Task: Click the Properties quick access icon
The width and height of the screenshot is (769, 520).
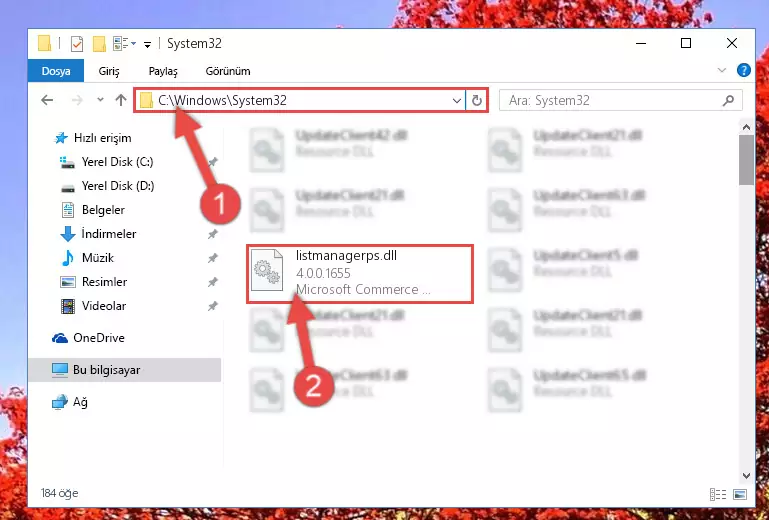Action: (77, 44)
